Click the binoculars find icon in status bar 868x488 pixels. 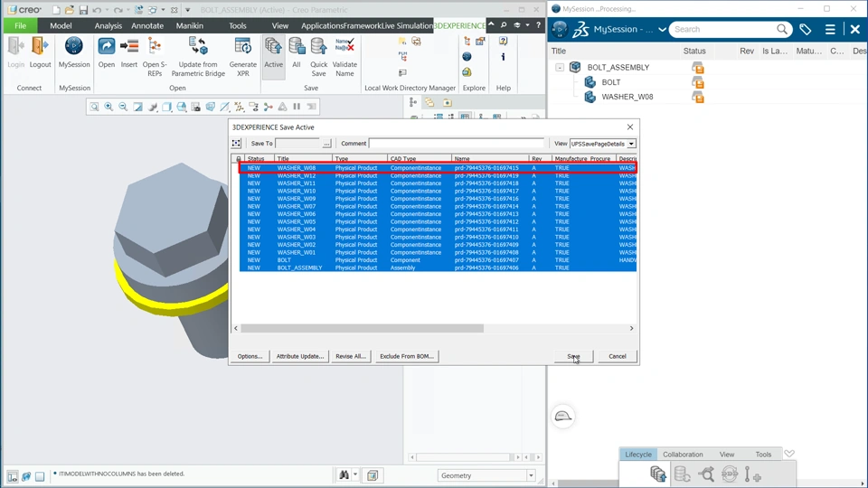pyautogui.click(x=344, y=475)
